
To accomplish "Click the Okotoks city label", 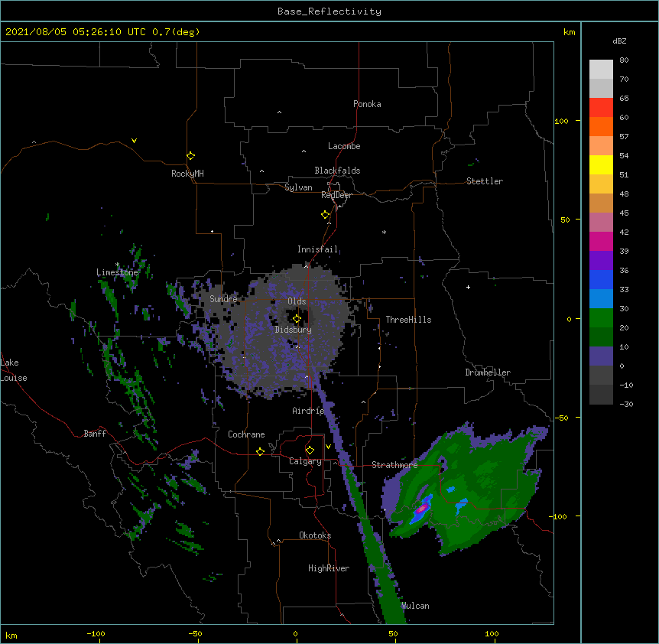I will (315, 535).
